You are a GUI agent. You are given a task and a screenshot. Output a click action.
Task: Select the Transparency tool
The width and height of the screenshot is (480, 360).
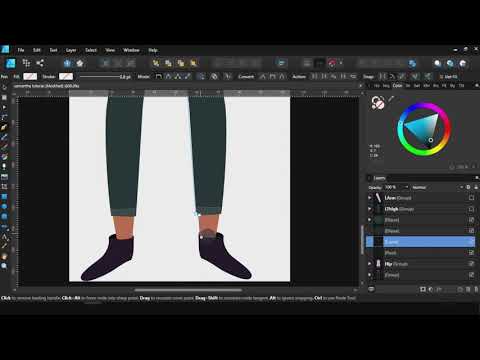pyautogui.click(x=4, y=166)
